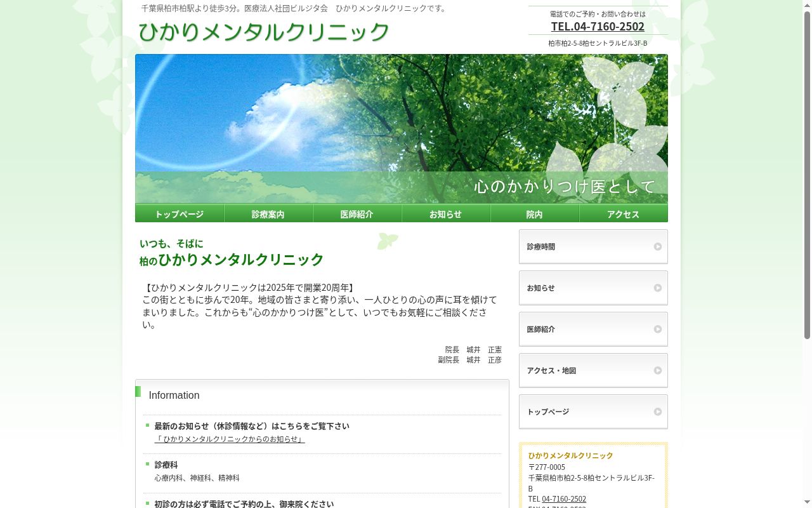Go to the アクセス navigation tab
The width and height of the screenshot is (812, 508).
pyautogui.click(x=624, y=213)
